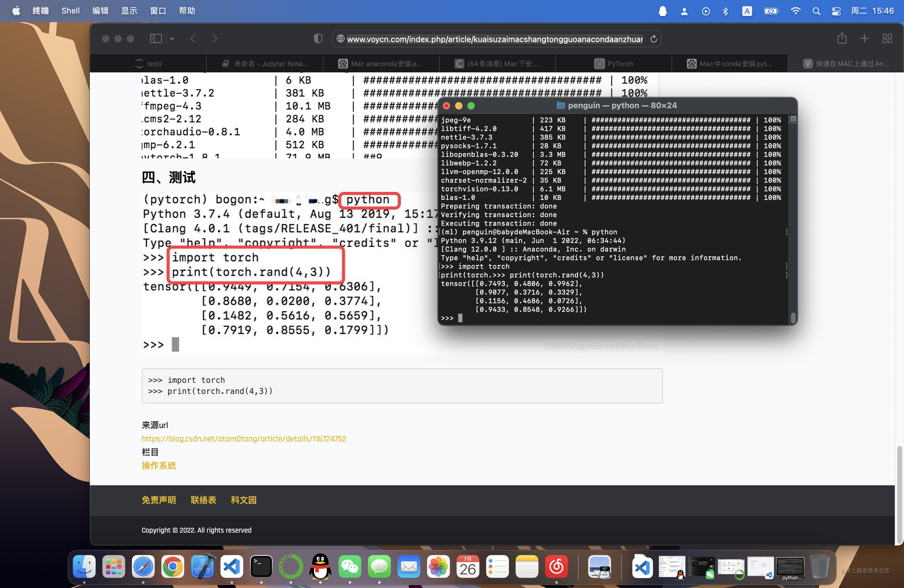
Task: Reload the page in Safari
Action: [654, 39]
